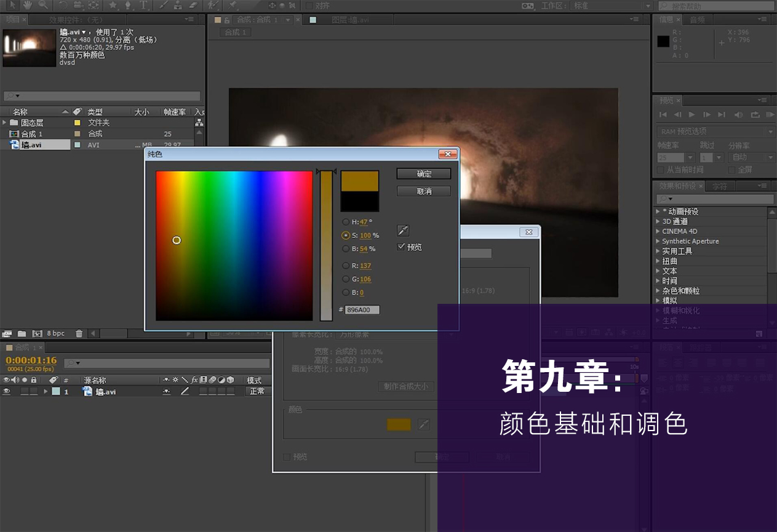
Task: Click the trash delete icon in Project panel
Action: (x=79, y=333)
